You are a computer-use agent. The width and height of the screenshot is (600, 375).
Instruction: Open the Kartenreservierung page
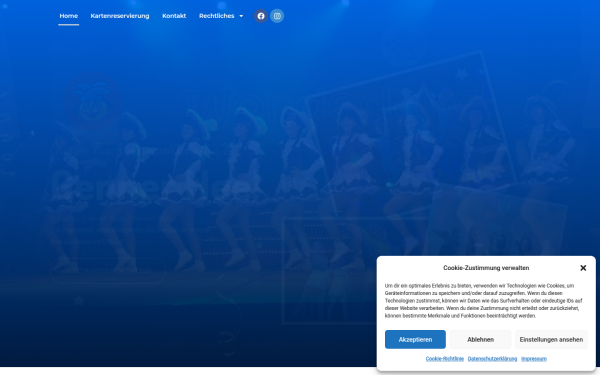tap(120, 16)
